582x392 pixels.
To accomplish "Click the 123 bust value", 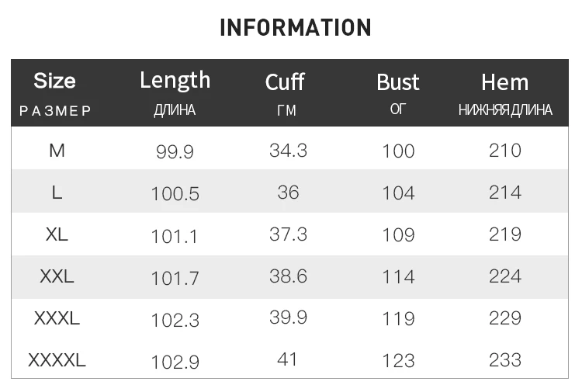I will (x=398, y=361).
